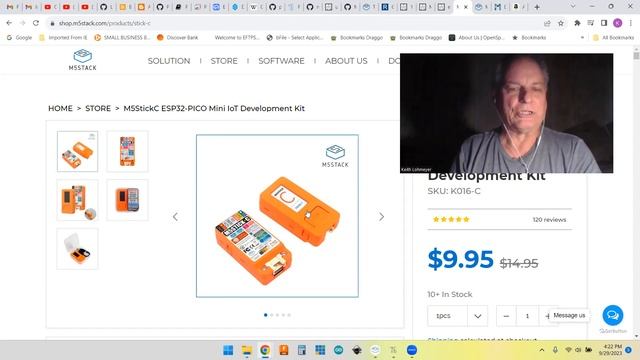Screen dimensions: 640x360
Task: Open Arduino IDE from the taskbar
Action: (x=338, y=350)
